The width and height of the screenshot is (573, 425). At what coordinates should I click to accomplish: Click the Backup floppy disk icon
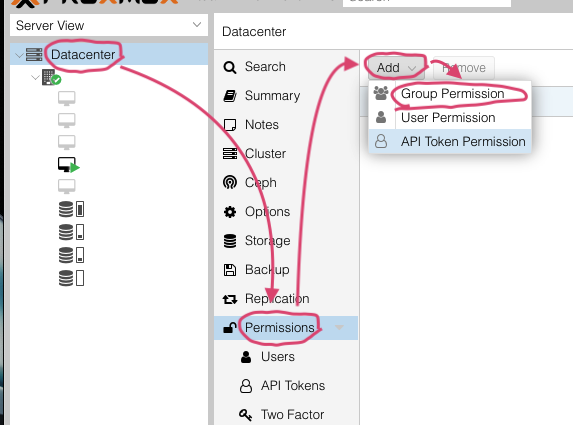coord(230,270)
